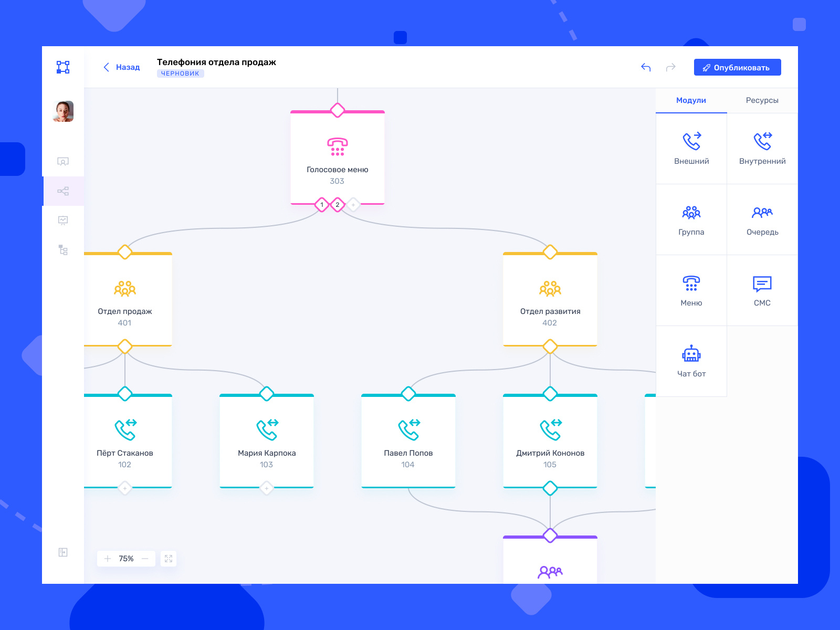Image resolution: width=840 pixels, height=630 pixels.
Task: Click output connector 2 on Голосовое меню
Action: (338, 205)
